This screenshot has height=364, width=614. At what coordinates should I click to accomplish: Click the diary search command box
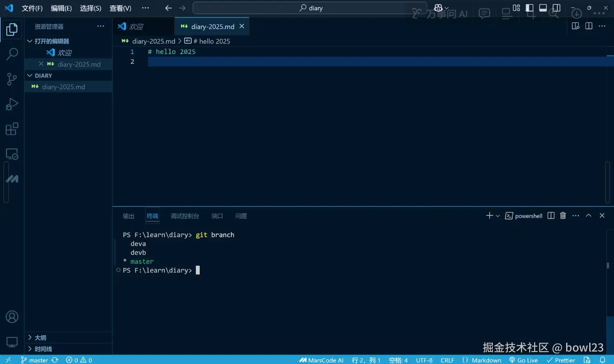310,8
